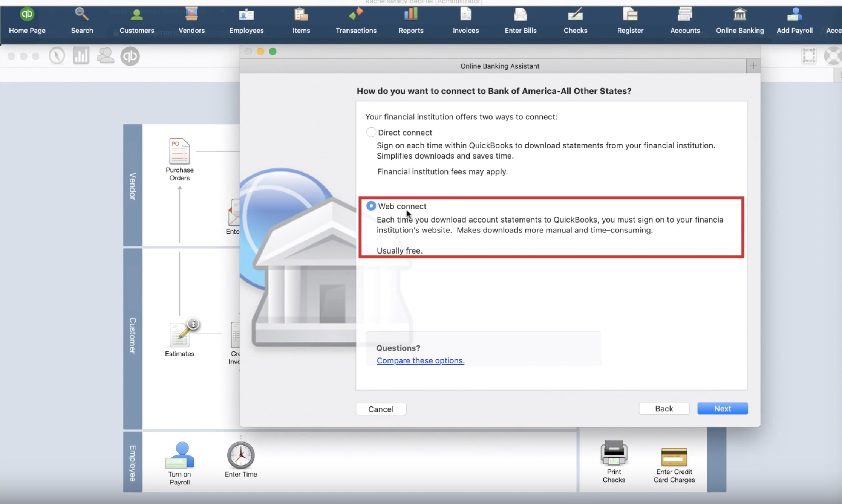Screen dimensions: 842x504
Task: Click the green zoom button of the assistant
Action: [273, 52]
